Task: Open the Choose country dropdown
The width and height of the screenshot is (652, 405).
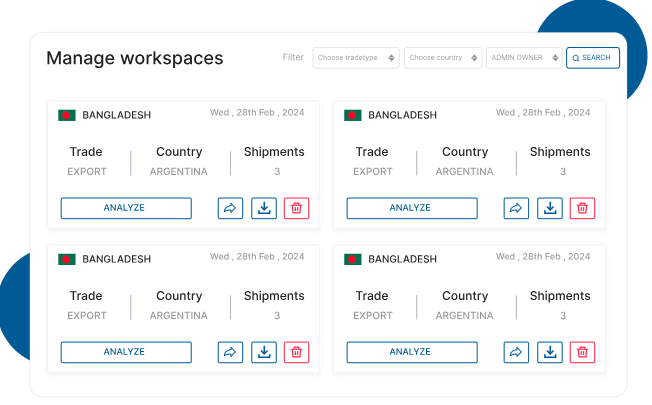Action: coord(443,58)
